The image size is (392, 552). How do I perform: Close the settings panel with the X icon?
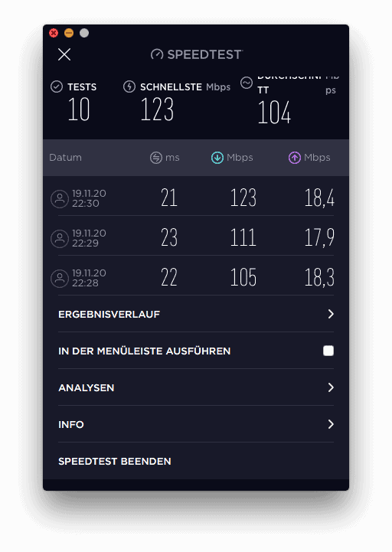[x=64, y=54]
